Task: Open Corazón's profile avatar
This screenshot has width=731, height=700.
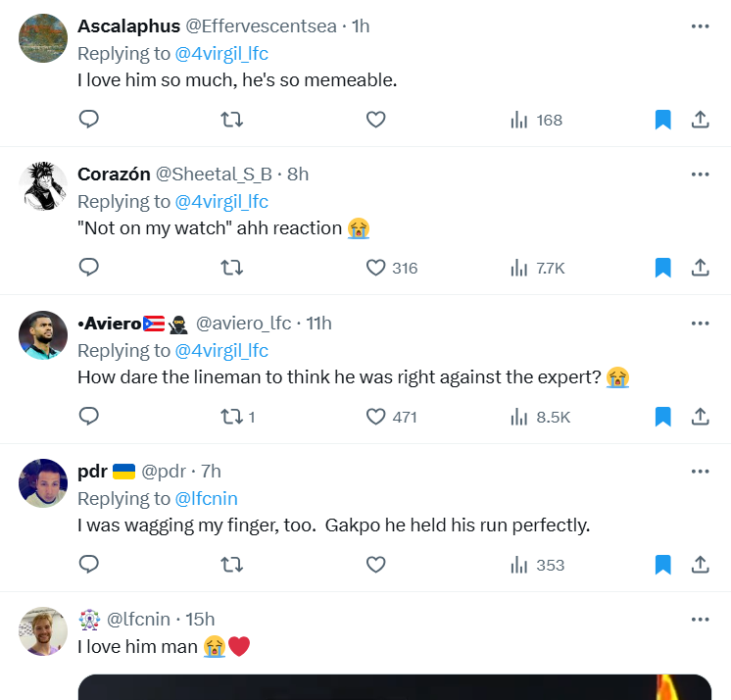Action: [43, 186]
